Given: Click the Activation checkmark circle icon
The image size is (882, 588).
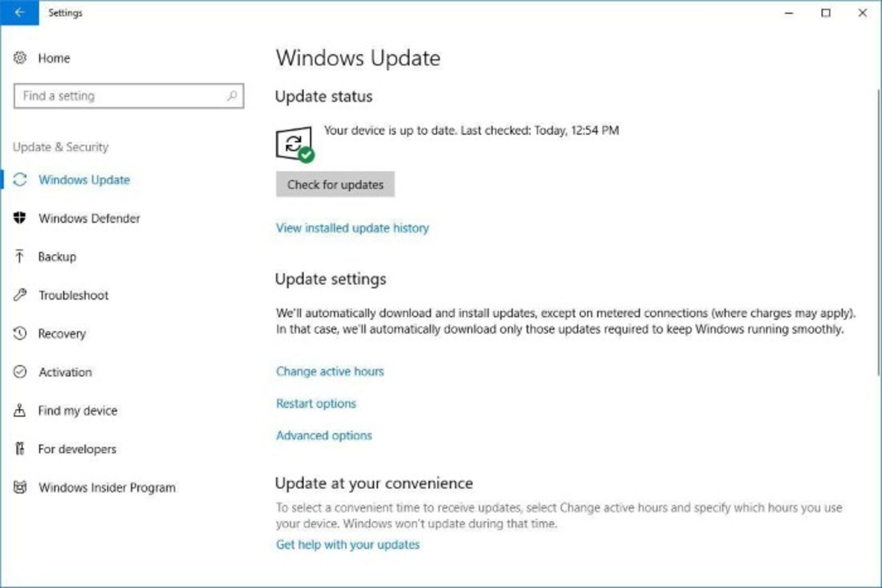Looking at the screenshot, I should pos(20,372).
